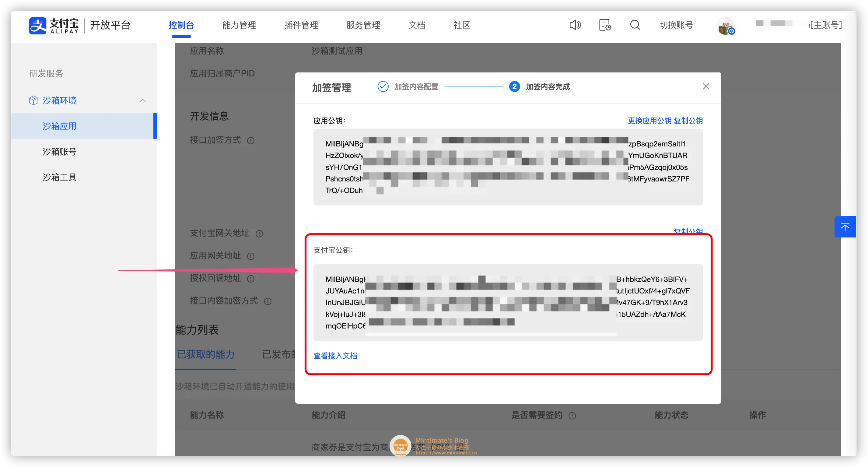Screen dimensions: 868x467
Task: Collapse the 沙箱环境 sidebar section
Action: tap(142, 100)
